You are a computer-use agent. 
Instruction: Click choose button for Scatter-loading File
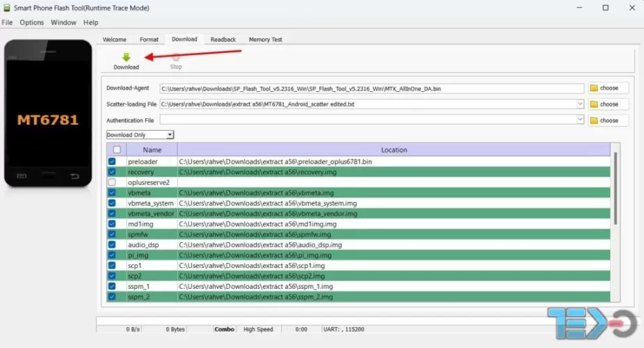[x=608, y=104]
